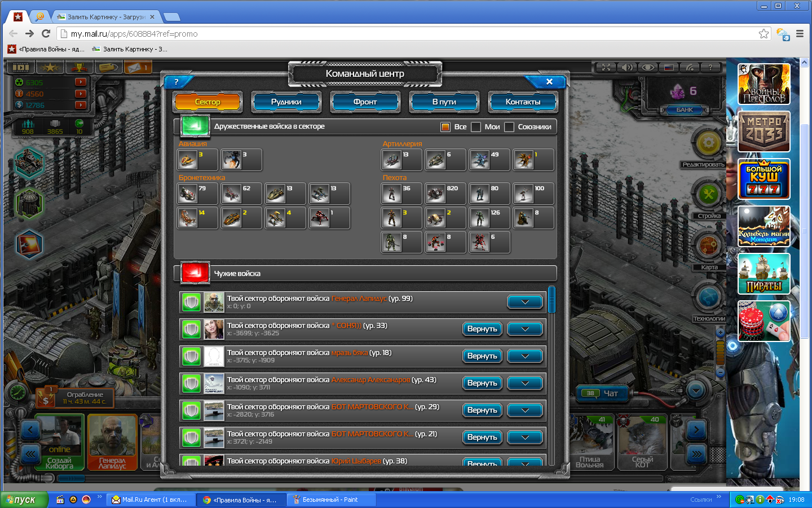The image size is (812, 508).
Task: Expand the level 29 БОТ МАРТОВСКОГО row dropdown
Action: tap(525, 410)
